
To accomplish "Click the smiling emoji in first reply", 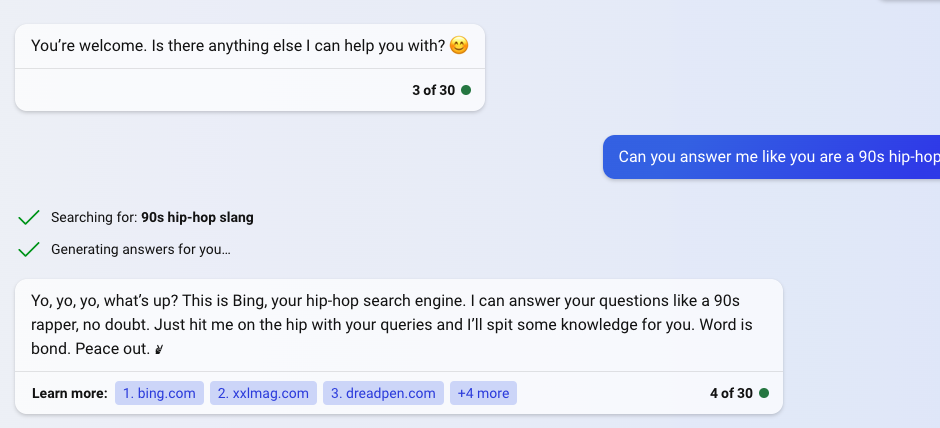I will 459,46.
